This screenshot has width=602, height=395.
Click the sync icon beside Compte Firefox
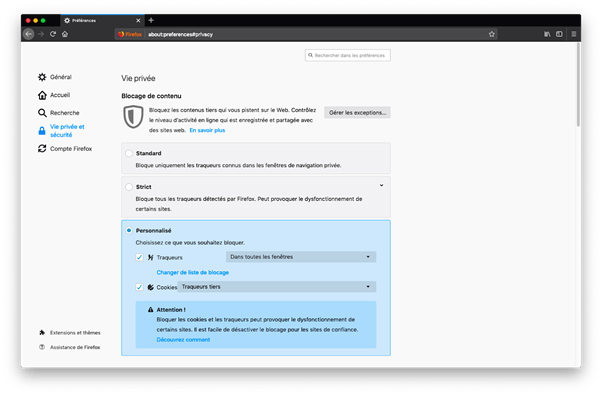42,149
